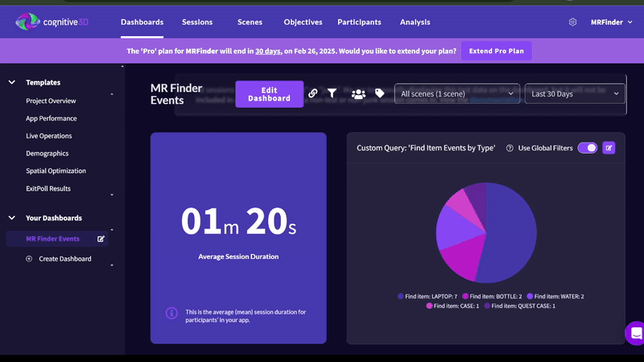Select MR Finder Events dashboard

(x=52, y=239)
